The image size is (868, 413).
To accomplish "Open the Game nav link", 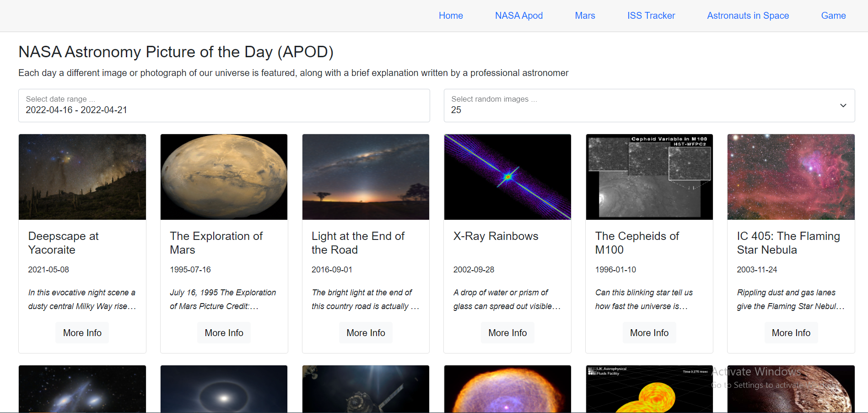I will [833, 16].
